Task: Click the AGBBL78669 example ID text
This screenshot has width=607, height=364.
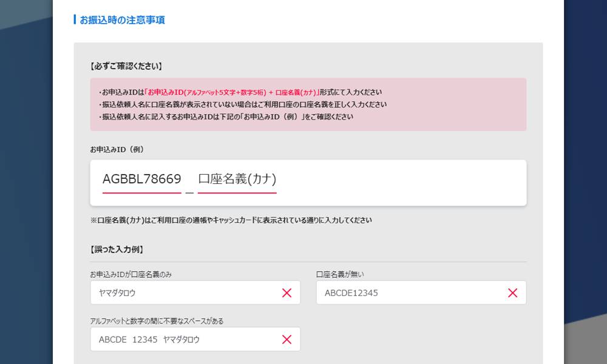Action: (x=141, y=179)
